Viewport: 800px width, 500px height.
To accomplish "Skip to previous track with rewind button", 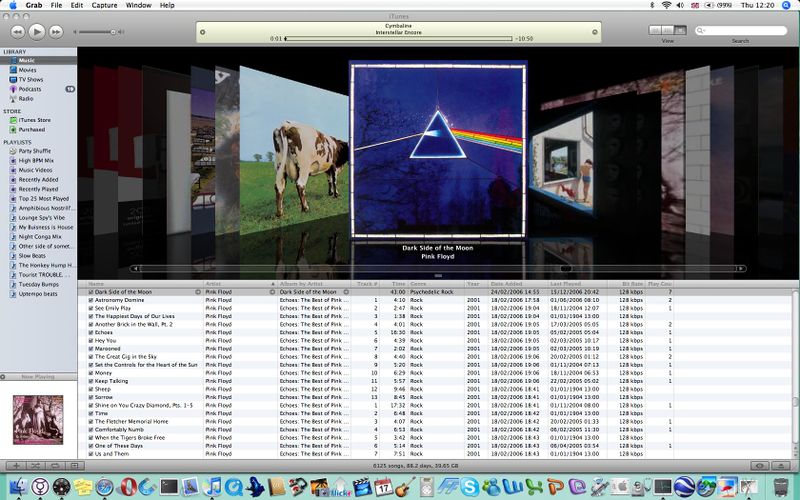I will pyautogui.click(x=17, y=32).
